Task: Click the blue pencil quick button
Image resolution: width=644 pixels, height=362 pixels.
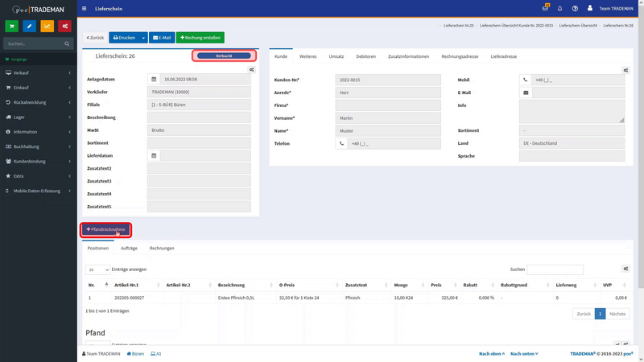Action: tap(29, 26)
